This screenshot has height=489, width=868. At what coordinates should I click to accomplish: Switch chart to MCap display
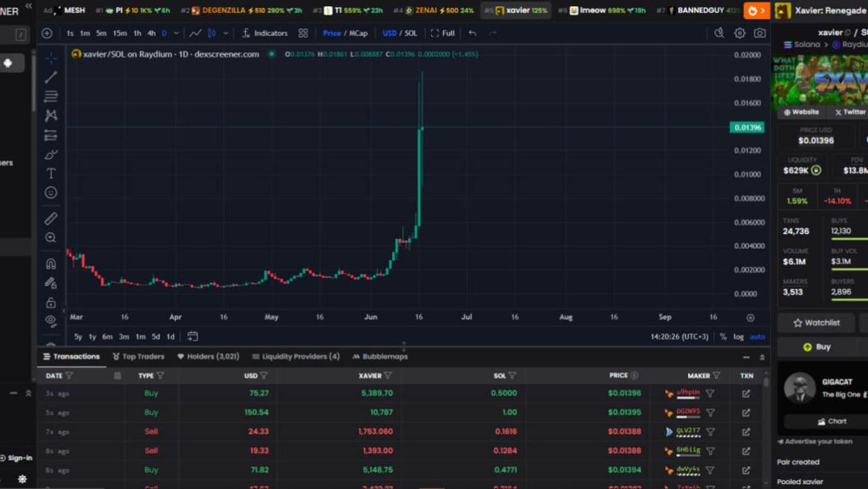(x=358, y=33)
